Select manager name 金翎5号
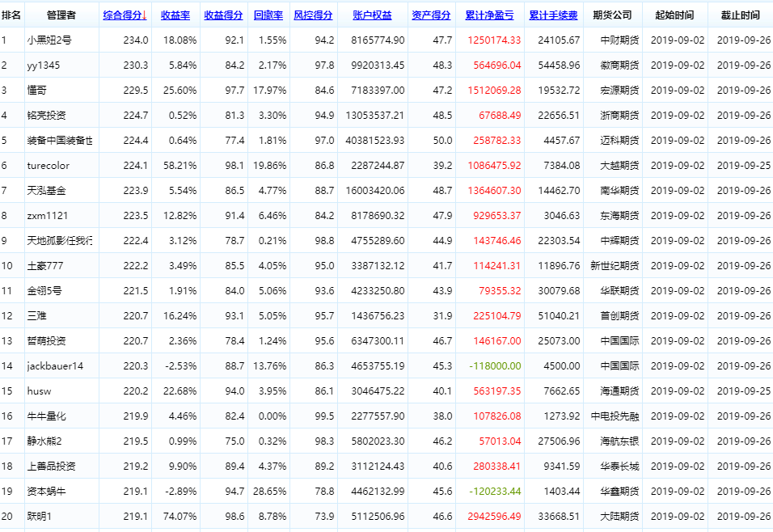 (x=44, y=291)
